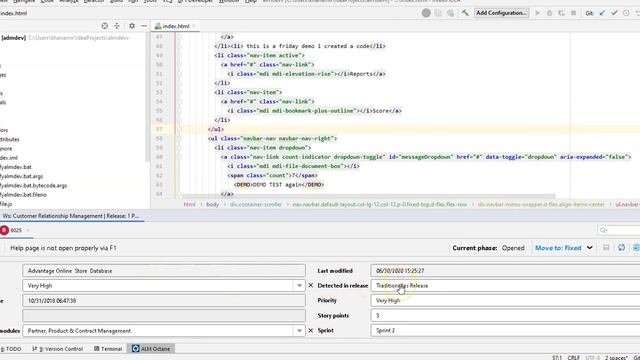The height and width of the screenshot is (360, 640).
Task: Open the Project panel settings gear
Action: (x=132, y=26)
